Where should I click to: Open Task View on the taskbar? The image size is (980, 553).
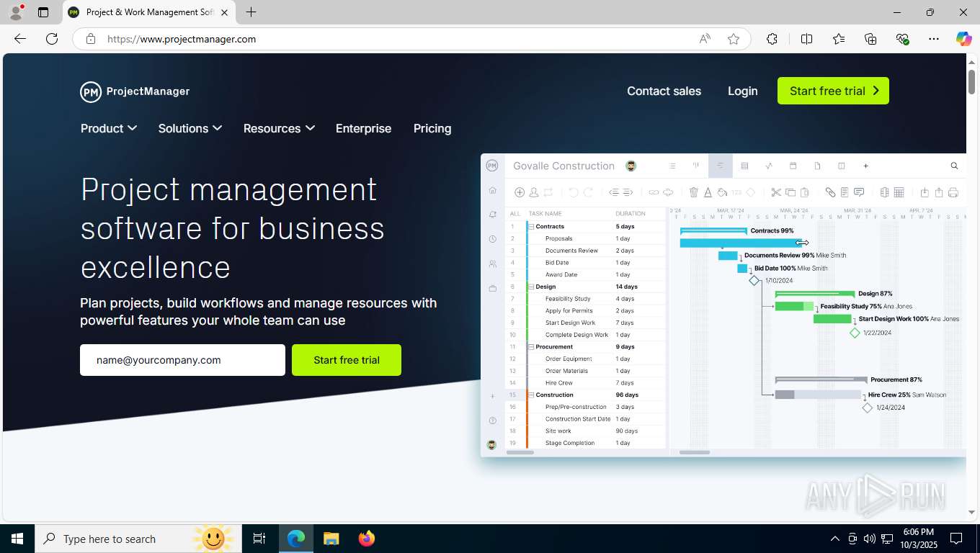[259, 539]
